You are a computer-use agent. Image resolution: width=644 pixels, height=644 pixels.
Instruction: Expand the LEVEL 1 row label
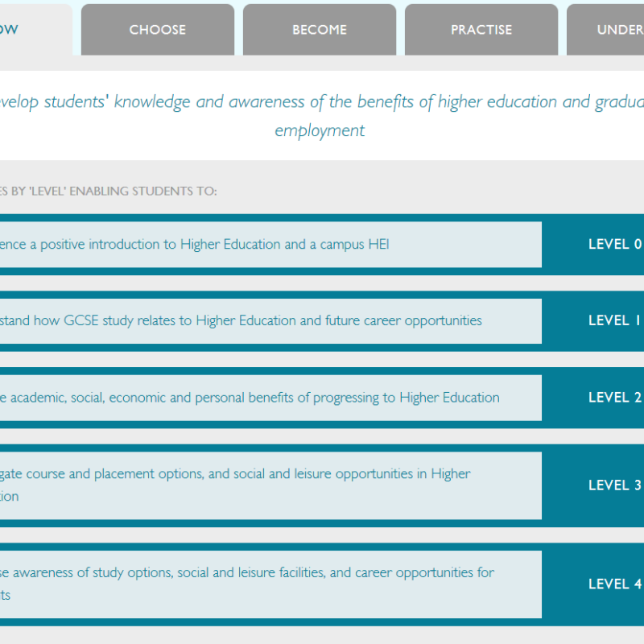click(615, 320)
